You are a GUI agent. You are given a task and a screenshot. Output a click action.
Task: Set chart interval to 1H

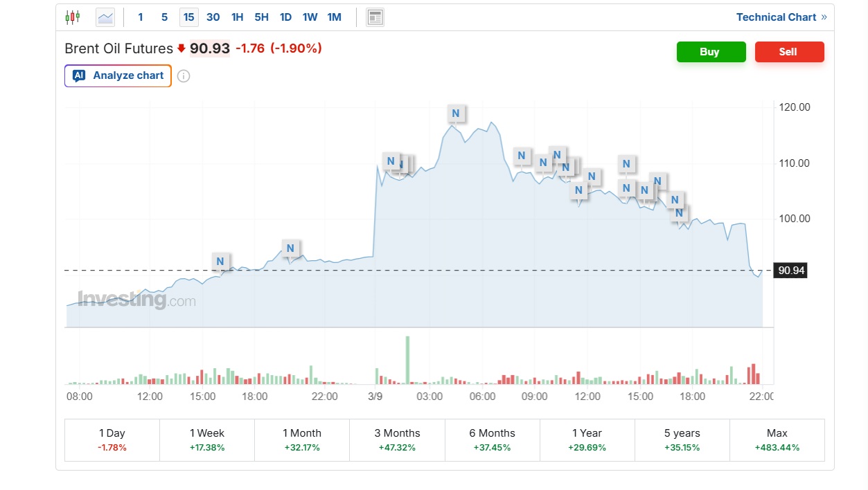tap(237, 17)
